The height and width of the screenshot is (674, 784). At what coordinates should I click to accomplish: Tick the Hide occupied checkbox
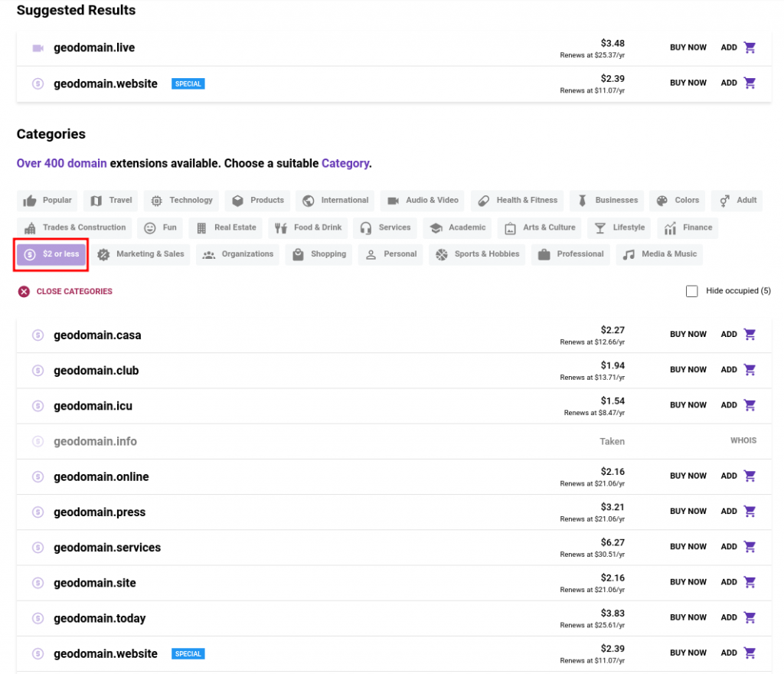tap(691, 291)
